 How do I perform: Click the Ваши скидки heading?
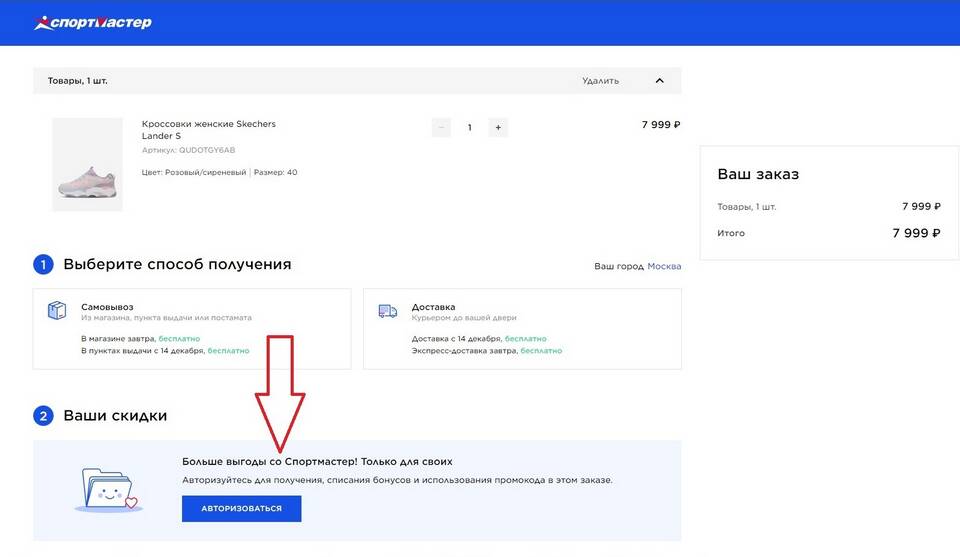point(115,416)
